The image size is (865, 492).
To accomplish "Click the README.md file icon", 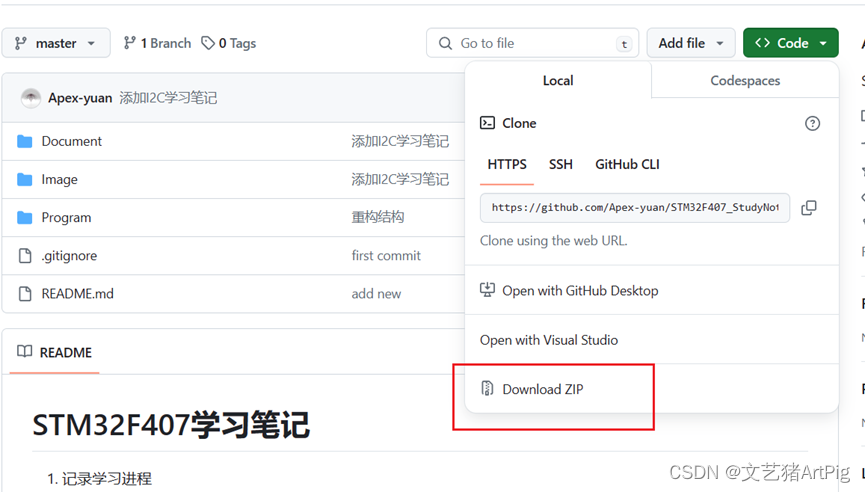I will click(25, 293).
